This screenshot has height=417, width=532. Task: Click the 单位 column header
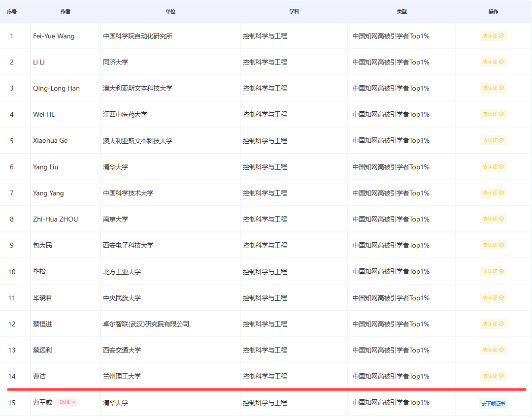pyautogui.click(x=170, y=11)
